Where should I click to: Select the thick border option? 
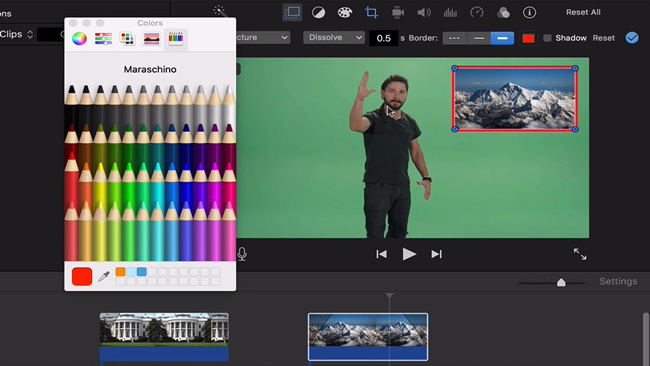[502, 38]
